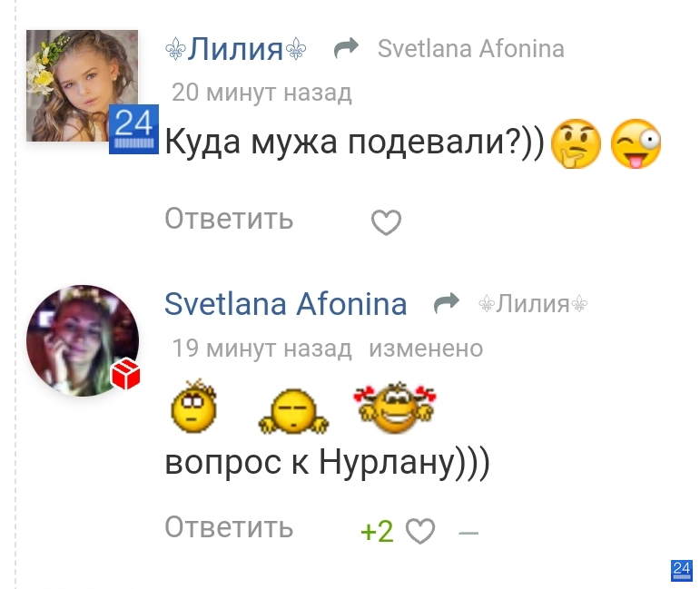
Task: Open the gray Лилия reply-target link
Action: 533,304
